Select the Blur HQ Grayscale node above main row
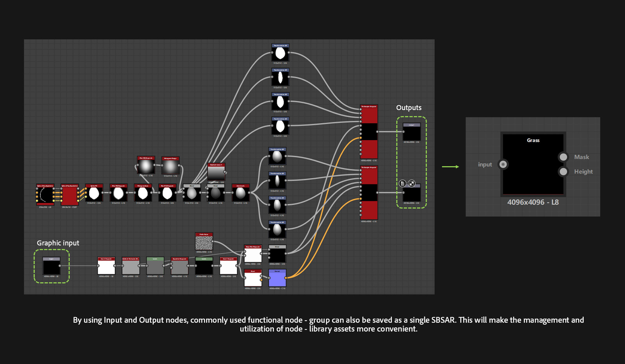The image size is (625, 364). (146, 165)
